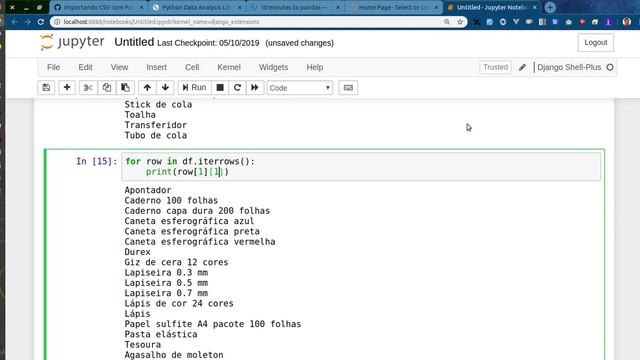
Task: Open a new browser tab
Action: coord(550,7)
